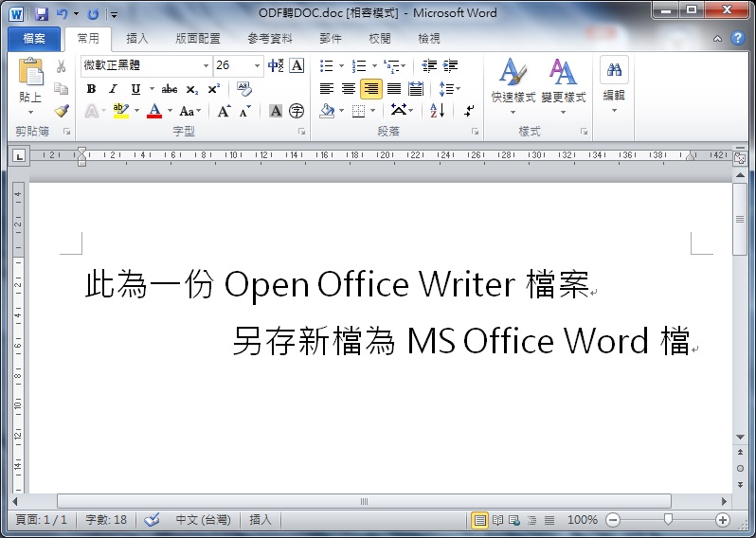Viewport: 756px width, 538px height.
Task: Toggle Italic text formatting
Action: pyautogui.click(x=114, y=89)
